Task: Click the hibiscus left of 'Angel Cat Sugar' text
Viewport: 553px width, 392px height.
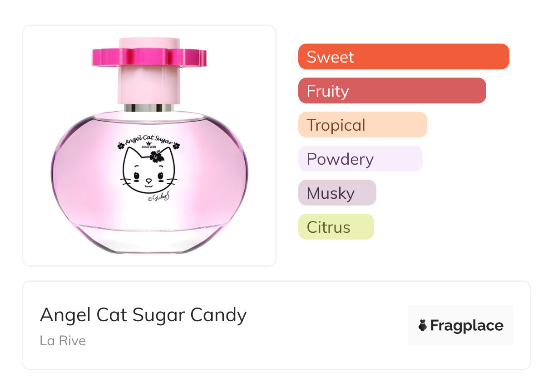Action: click(121, 146)
